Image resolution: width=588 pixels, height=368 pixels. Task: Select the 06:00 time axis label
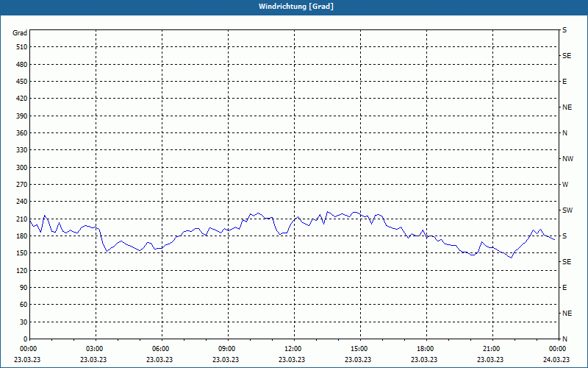tap(160, 349)
